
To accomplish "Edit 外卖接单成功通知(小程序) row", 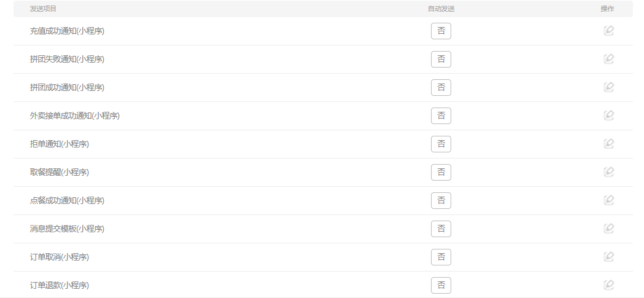I will pos(608,116).
